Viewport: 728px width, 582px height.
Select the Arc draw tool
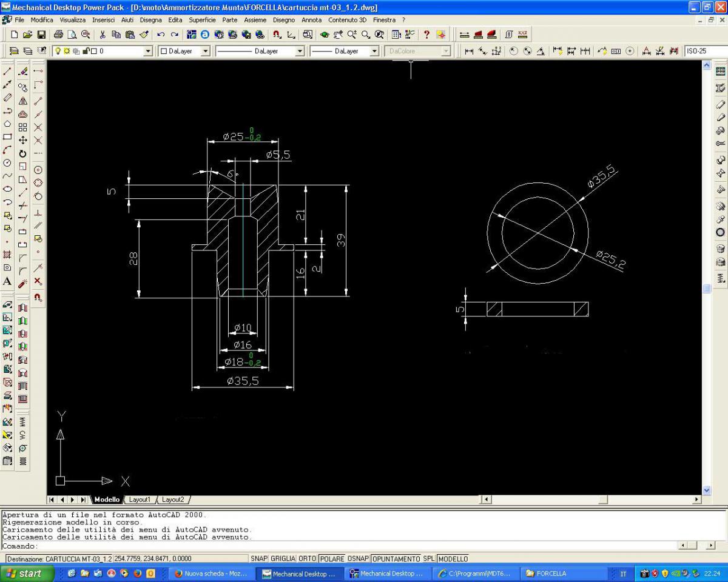click(7, 150)
